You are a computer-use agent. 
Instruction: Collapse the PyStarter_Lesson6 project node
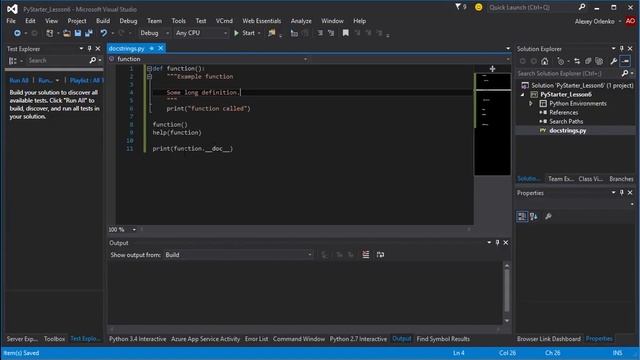pos(522,95)
